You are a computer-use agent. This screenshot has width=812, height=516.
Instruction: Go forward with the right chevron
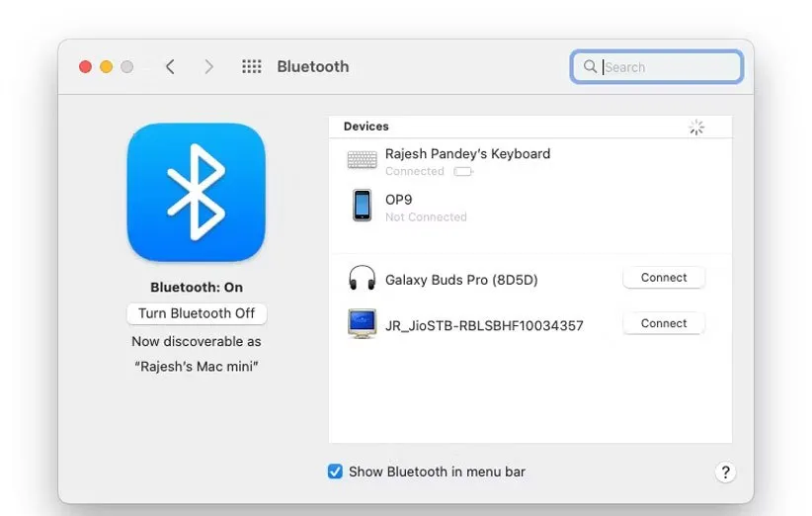208,66
